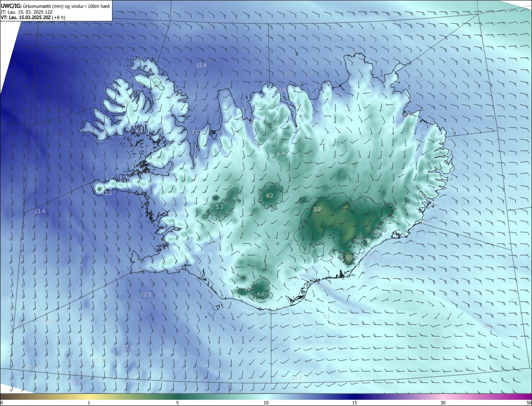Click the 13.4 value over the western sea
The width and height of the screenshot is (532, 406).
tap(39, 211)
